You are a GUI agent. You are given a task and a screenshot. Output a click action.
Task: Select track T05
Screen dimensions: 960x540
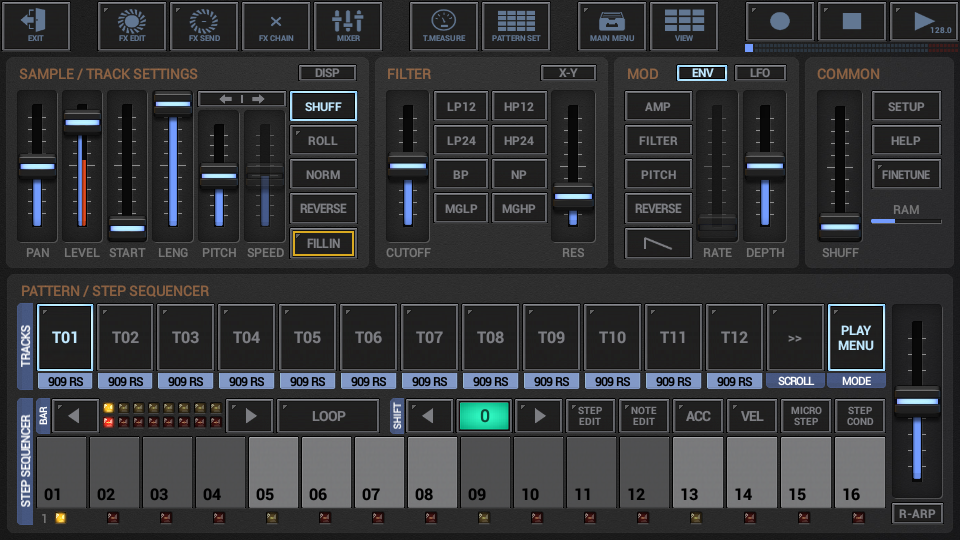tap(307, 338)
